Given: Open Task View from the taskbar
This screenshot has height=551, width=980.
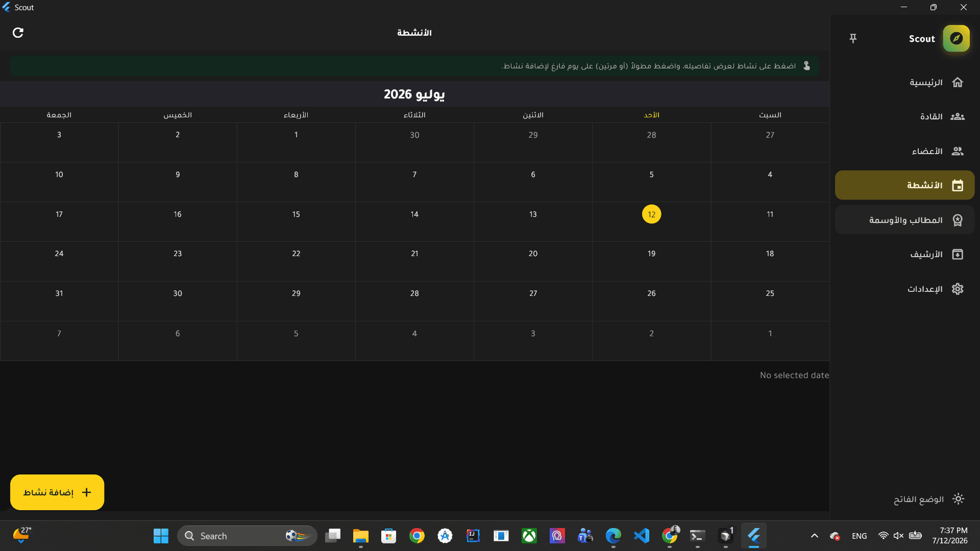Looking at the screenshot, I should tap(333, 536).
